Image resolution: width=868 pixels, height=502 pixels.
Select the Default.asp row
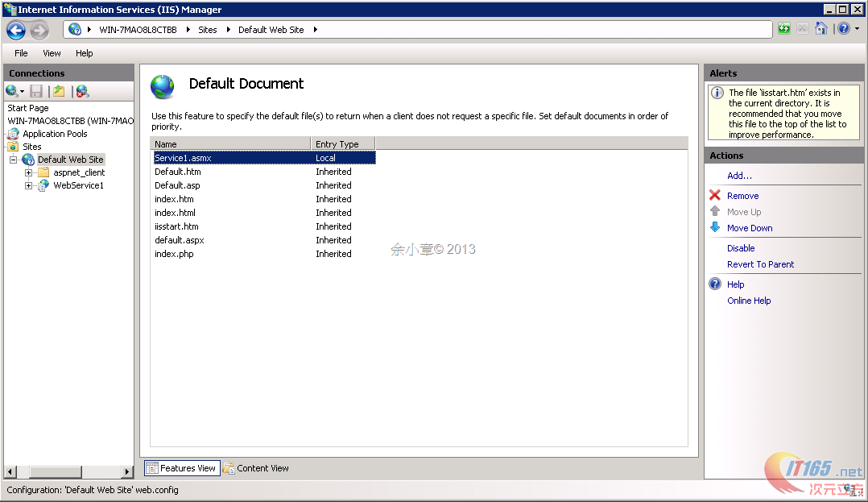[x=264, y=185]
